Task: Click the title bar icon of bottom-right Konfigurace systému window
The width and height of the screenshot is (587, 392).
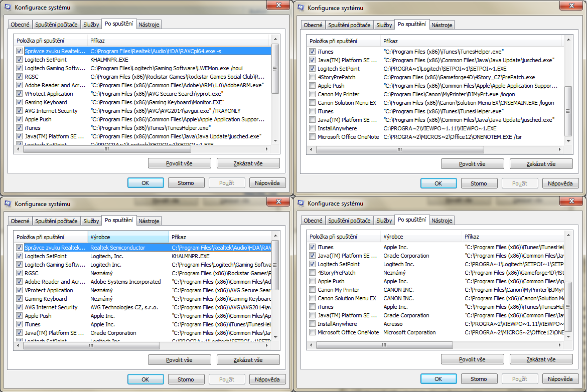Action: 301,203
